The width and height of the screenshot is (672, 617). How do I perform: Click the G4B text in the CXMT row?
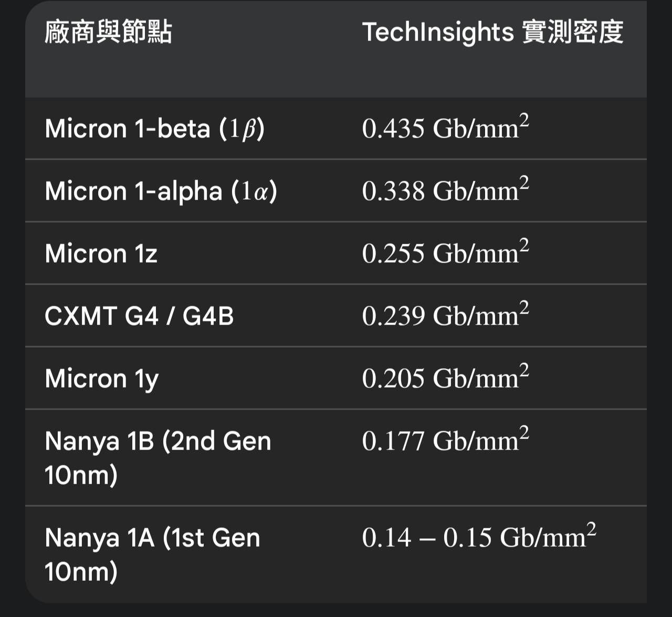point(208,316)
